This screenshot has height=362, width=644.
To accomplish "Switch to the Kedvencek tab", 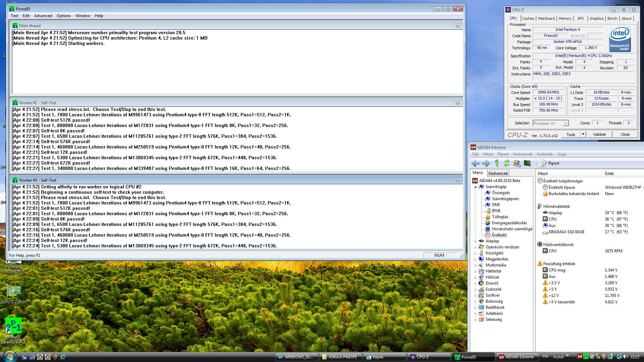I will click(x=498, y=173).
